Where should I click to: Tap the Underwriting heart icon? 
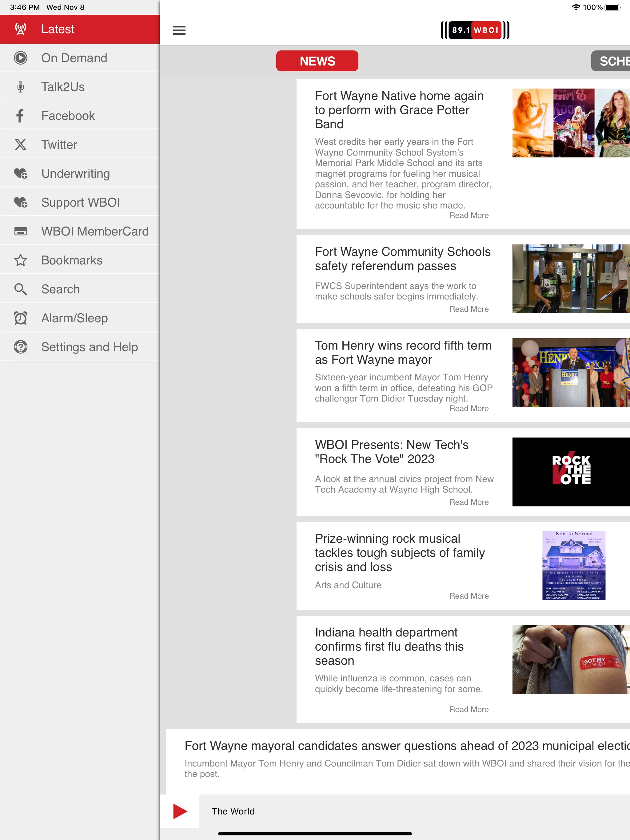21,173
